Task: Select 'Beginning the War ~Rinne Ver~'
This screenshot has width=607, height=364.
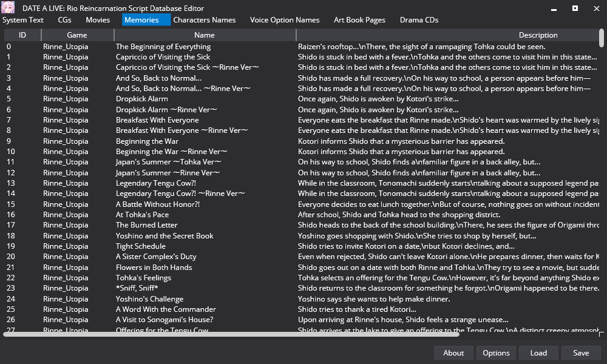Action: 171,151
